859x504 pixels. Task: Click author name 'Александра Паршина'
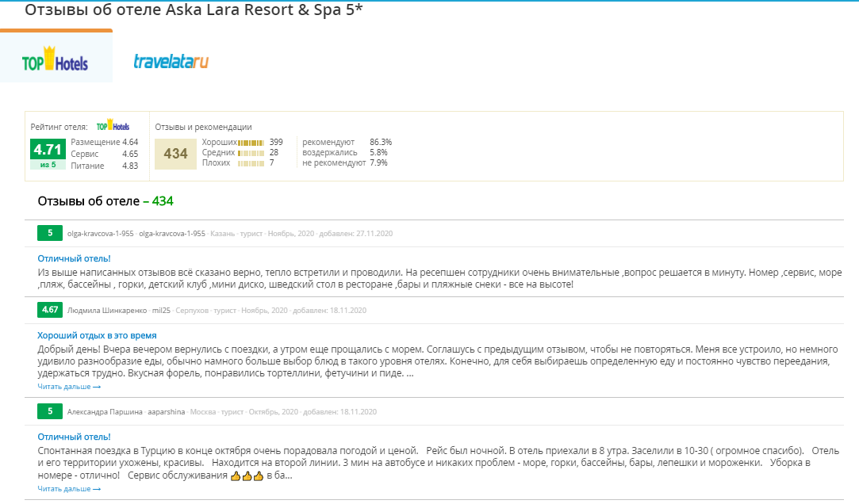coord(105,412)
